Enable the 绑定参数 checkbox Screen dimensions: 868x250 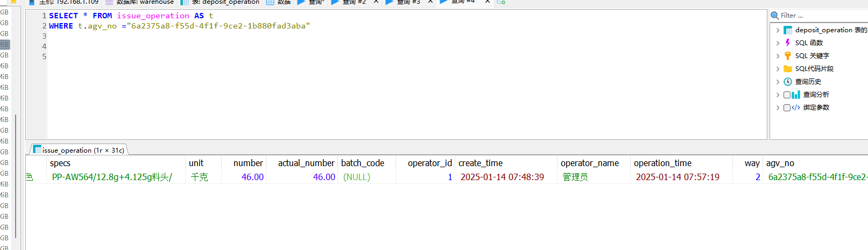[787, 108]
